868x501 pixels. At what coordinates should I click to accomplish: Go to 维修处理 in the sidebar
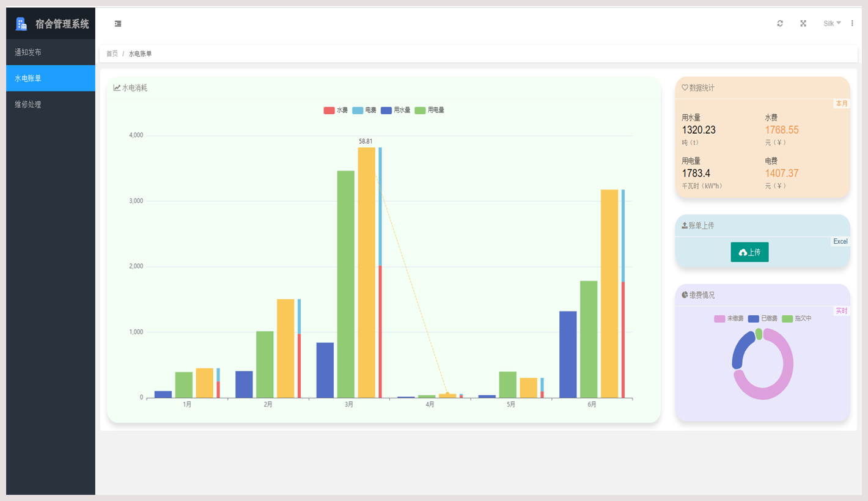51,104
